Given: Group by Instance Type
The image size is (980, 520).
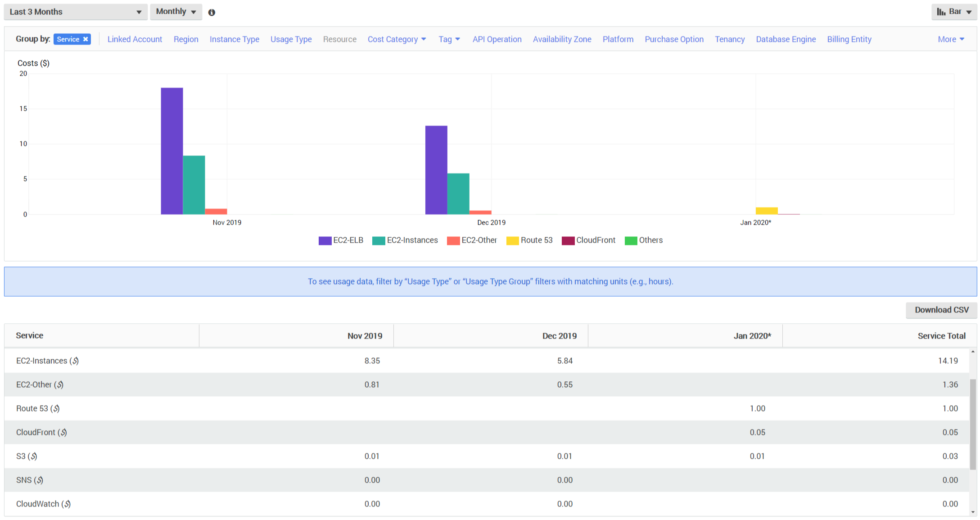Looking at the screenshot, I should (235, 39).
